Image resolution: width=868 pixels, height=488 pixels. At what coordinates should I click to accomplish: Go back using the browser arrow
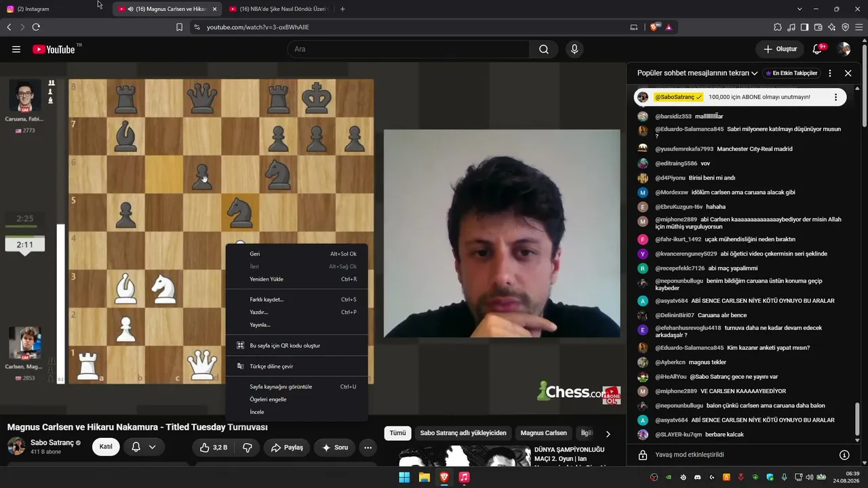[9, 27]
